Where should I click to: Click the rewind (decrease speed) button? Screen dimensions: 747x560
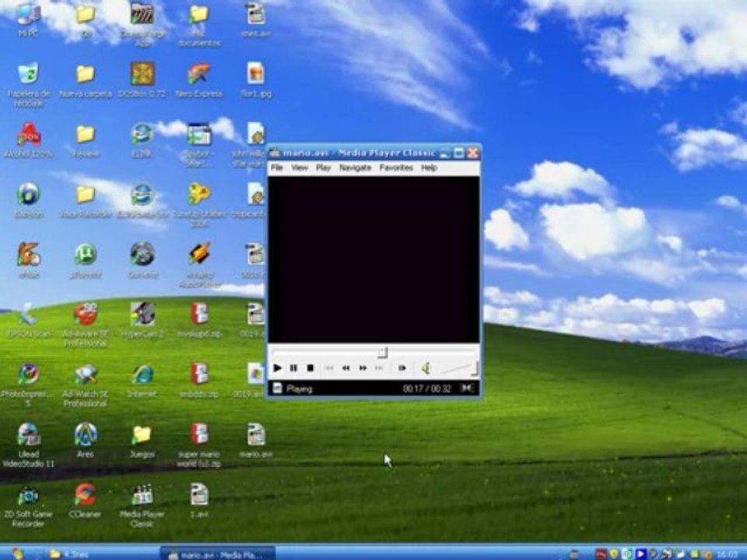tap(345, 368)
